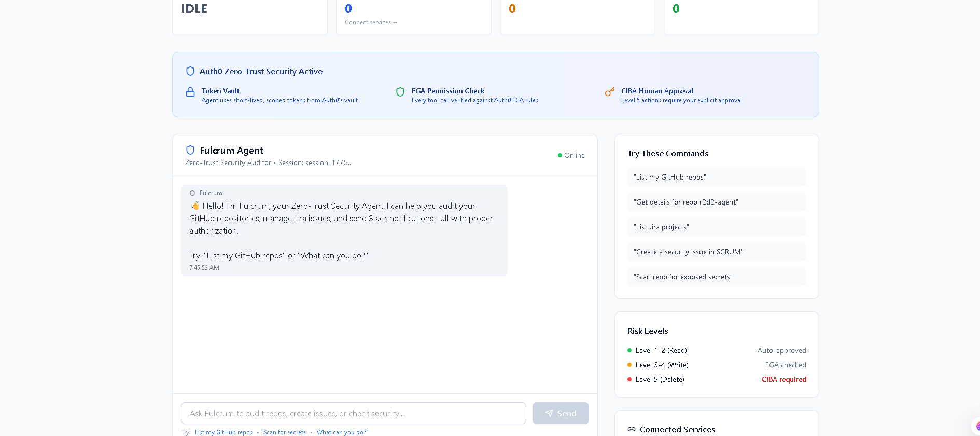Image resolution: width=980 pixels, height=436 pixels.
Task: Click the Token Vault heading
Action: pos(220,91)
